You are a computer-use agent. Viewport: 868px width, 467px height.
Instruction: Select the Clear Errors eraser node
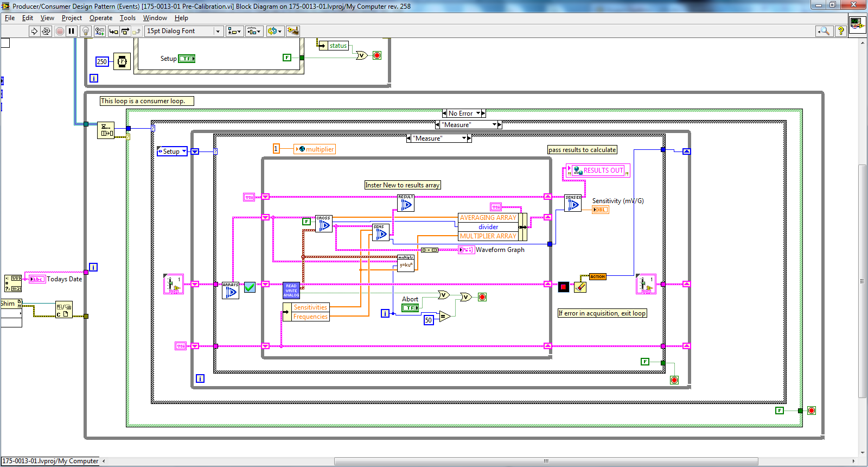coord(580,287)
